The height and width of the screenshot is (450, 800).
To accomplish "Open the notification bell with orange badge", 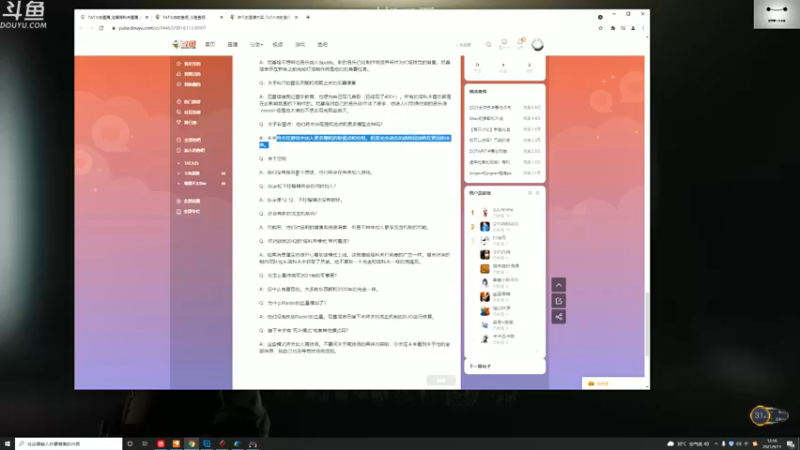I will [x=520, y=43].
